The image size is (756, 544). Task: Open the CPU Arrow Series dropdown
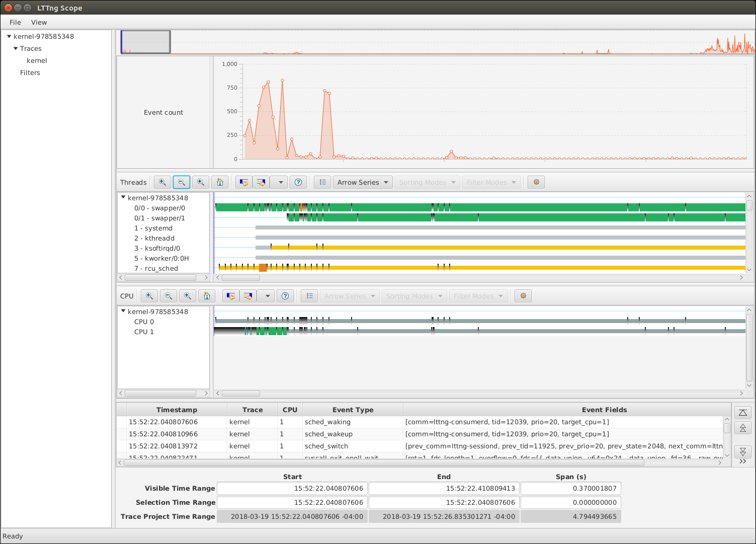tap(350, 296)
